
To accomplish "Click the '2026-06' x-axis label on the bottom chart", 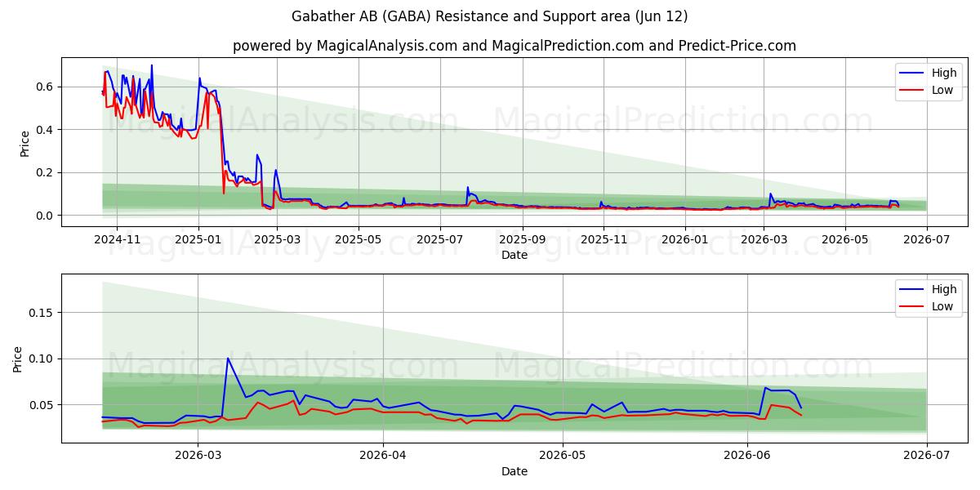I will [x=747, y=455].
